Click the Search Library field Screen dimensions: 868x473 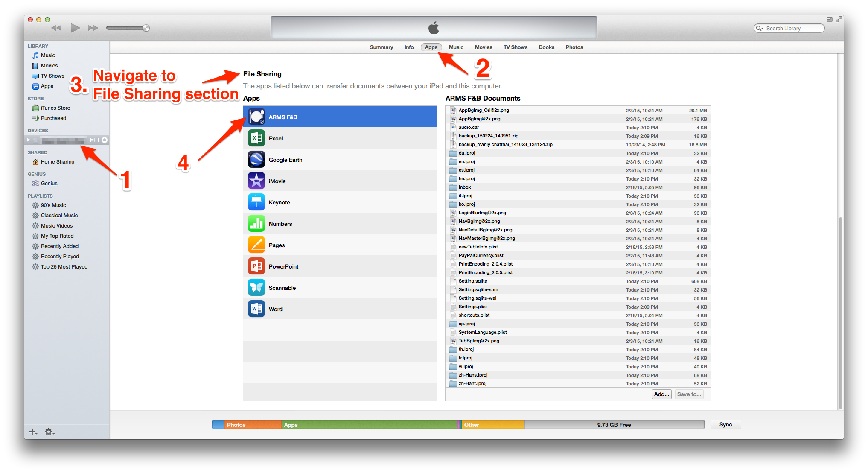(x=789, y=29)
